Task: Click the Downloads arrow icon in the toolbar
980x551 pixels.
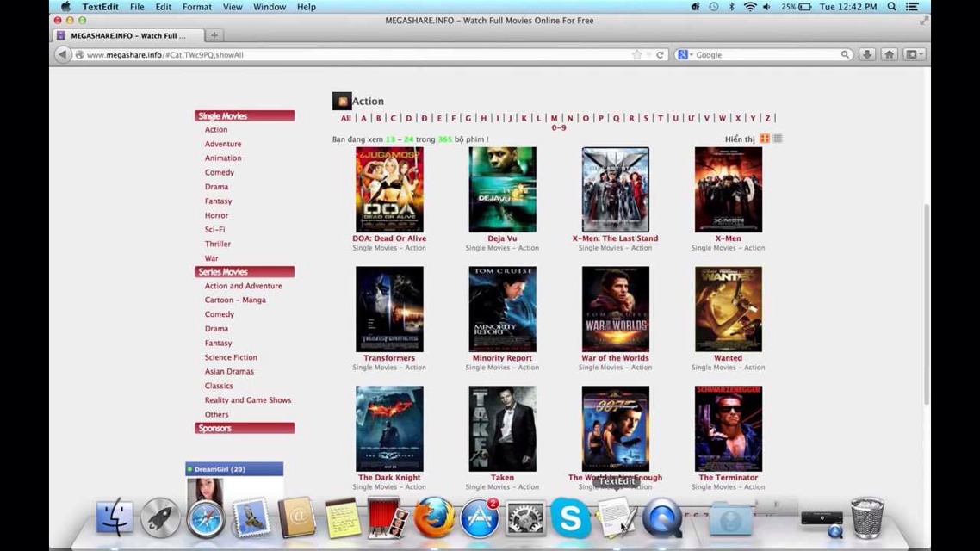Action: [867, 54]
